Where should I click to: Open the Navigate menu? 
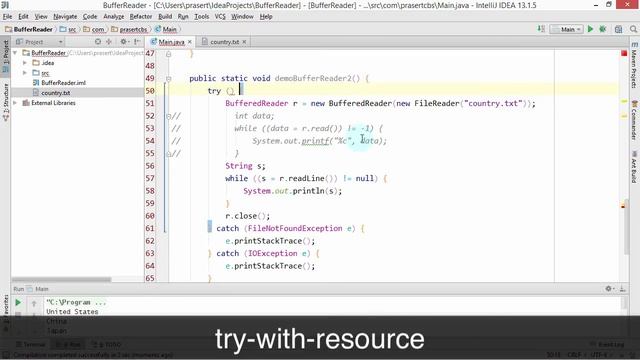(x=65, y=17)
